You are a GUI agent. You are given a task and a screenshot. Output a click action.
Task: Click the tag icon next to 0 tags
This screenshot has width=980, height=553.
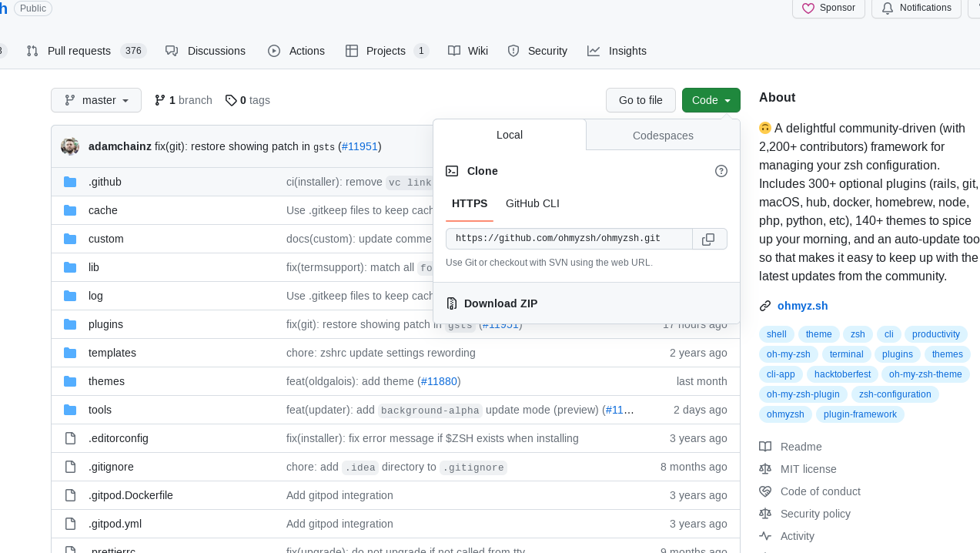[230, 100]
